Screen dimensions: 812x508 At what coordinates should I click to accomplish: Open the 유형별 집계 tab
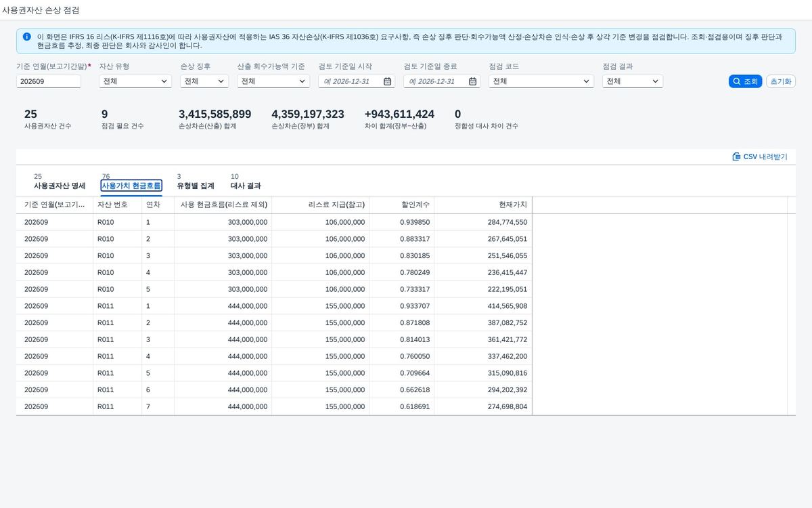click(196, 186)
